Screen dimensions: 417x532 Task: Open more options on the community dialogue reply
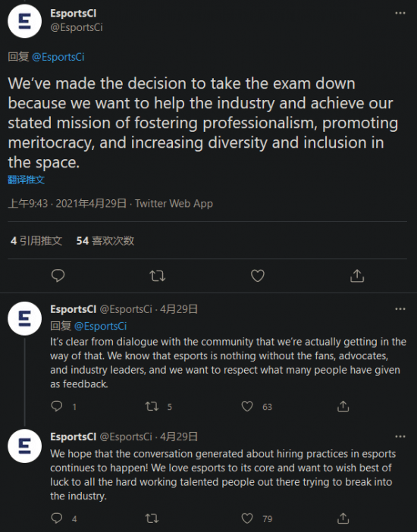(400, 308)
